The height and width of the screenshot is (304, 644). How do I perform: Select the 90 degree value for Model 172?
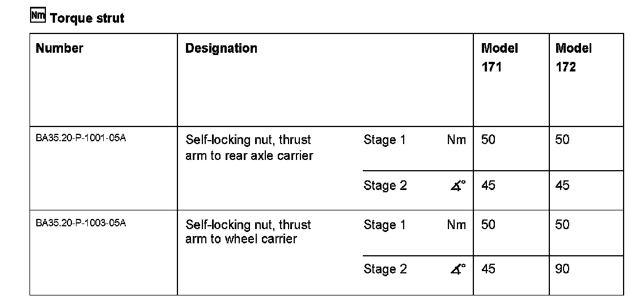coord(563,269)
